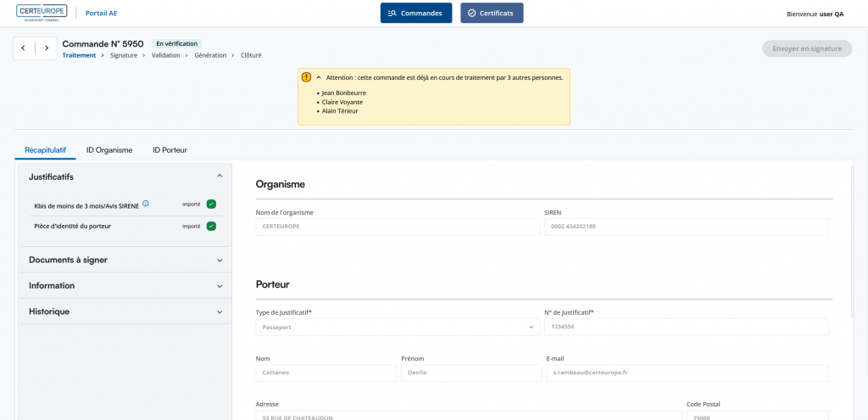Click Envoyer en signature button
868x420 pixels.
(806, 48)
